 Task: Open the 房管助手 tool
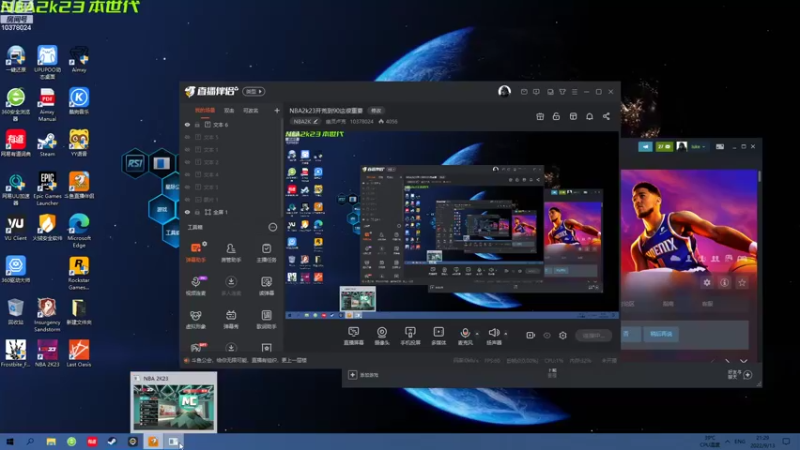point(231,253)
